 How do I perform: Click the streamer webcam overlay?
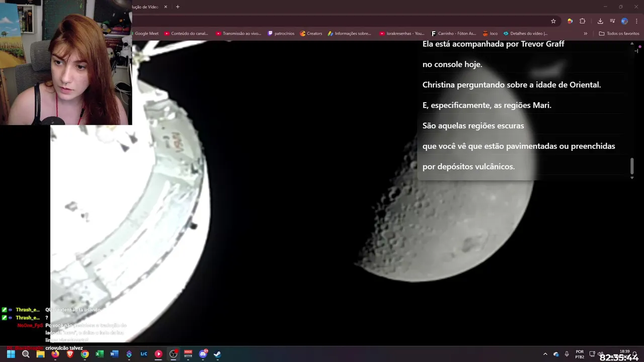point(66,62)
